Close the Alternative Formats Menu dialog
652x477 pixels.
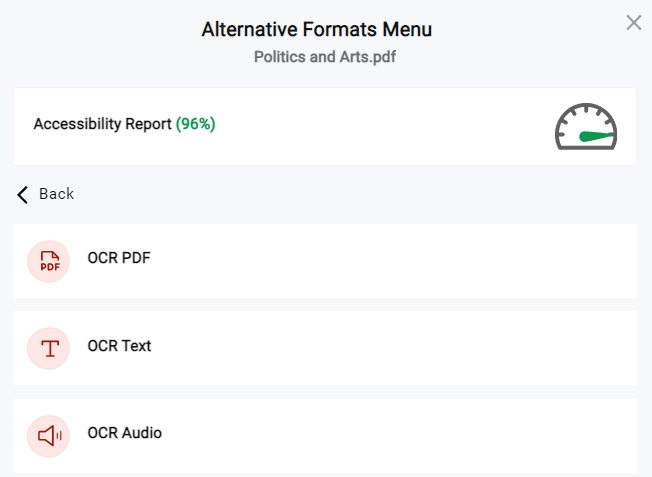pos(634,22)
